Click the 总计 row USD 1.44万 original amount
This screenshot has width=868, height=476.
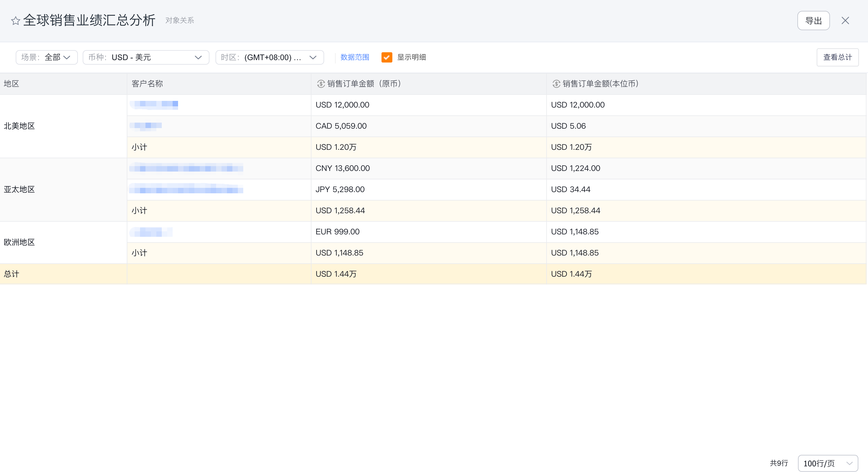336,274
